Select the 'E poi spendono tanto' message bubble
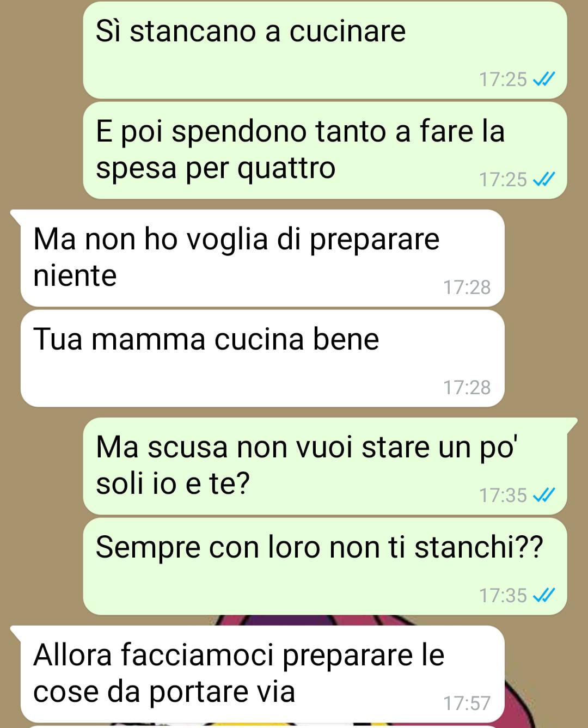Image resolution: width=588 pixels, height=728 pixels. 324,150
